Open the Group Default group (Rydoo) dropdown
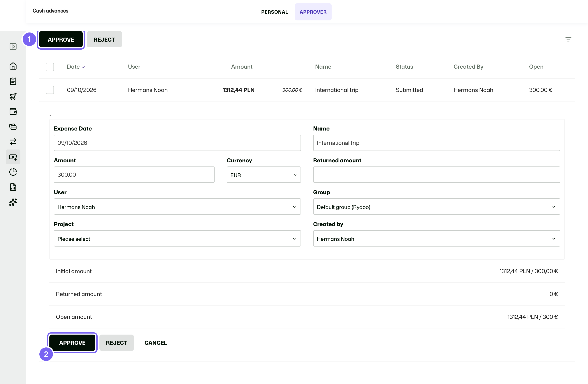This screenshot has height=384, width=588. point(436,207)
